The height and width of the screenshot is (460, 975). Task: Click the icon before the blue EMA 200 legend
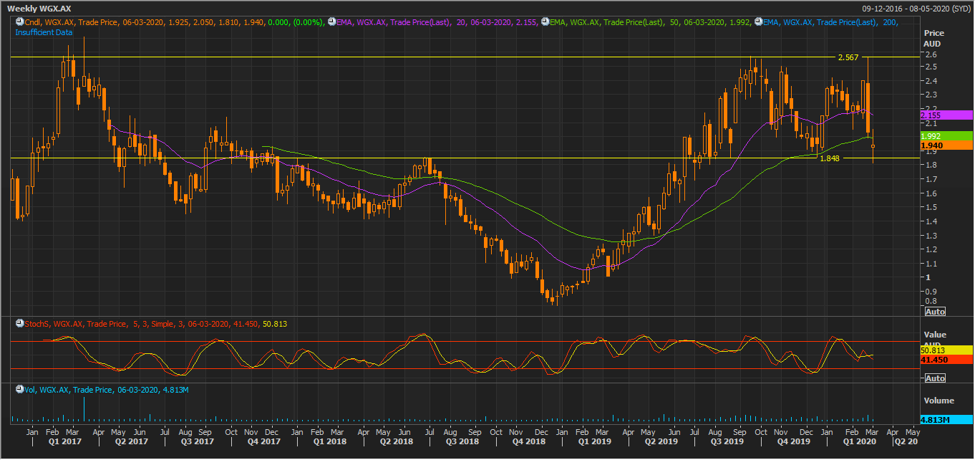(x=758, y=22)
